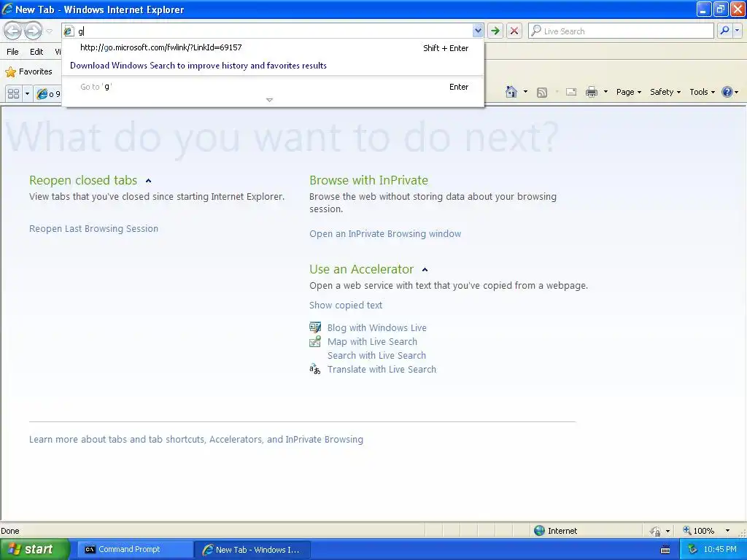The image size is (747, 560).
Task: Expand the autocomplete list with down chevron
Action: tap(269, 100)
